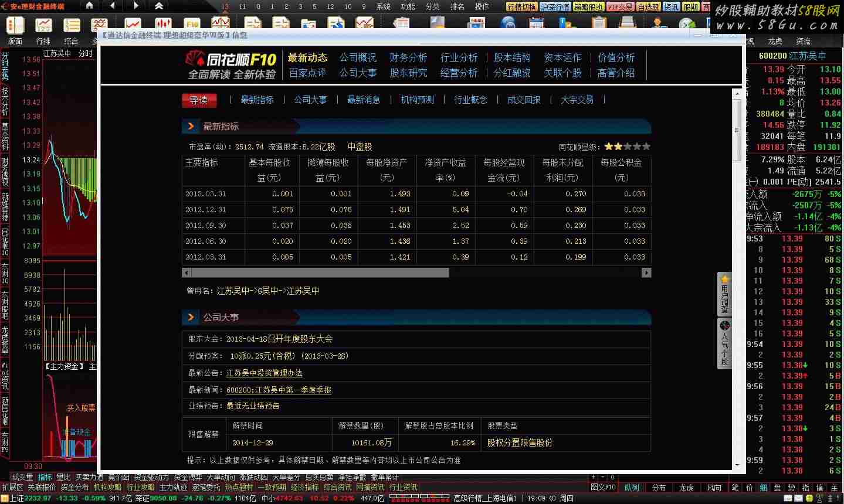Select the 队列 tab at bottom right
This screenshot has height=504, width=844.
pyautogui.click(x=632, y=487)
